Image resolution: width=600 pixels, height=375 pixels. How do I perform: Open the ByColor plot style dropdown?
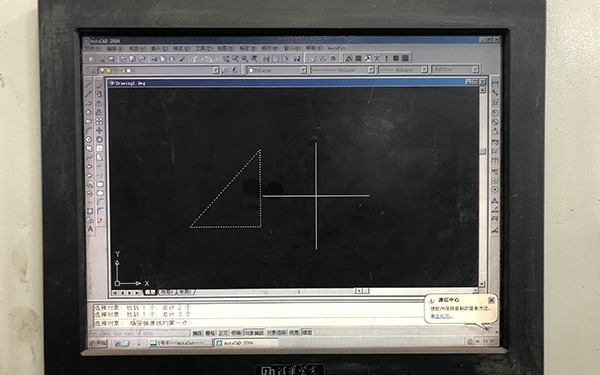pos(475,69)
